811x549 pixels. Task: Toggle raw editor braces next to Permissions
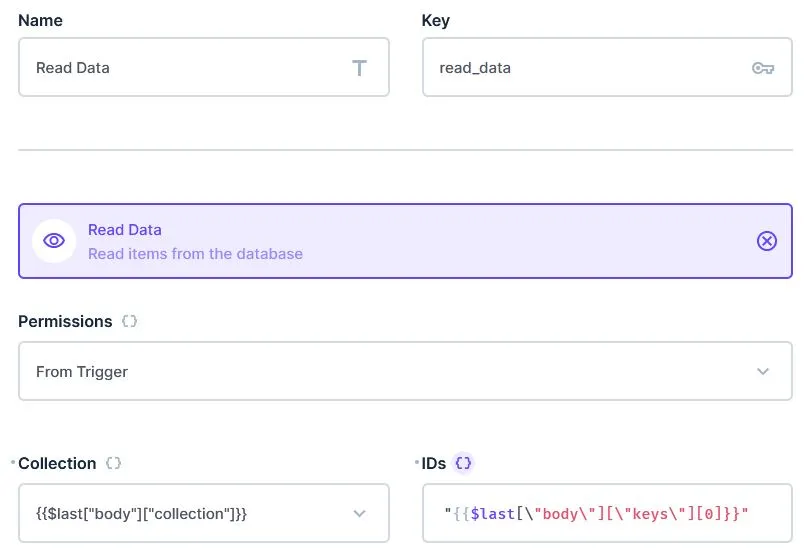click(x=129, y=322)
